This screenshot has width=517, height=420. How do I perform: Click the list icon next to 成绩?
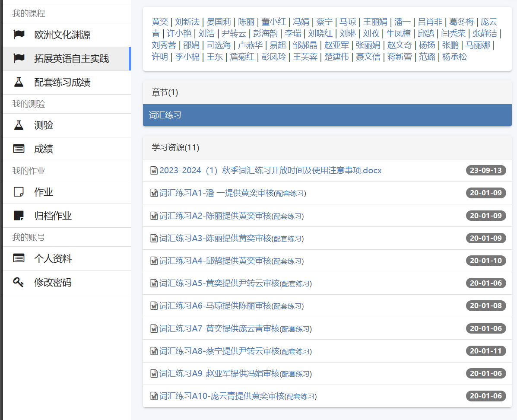19,149
